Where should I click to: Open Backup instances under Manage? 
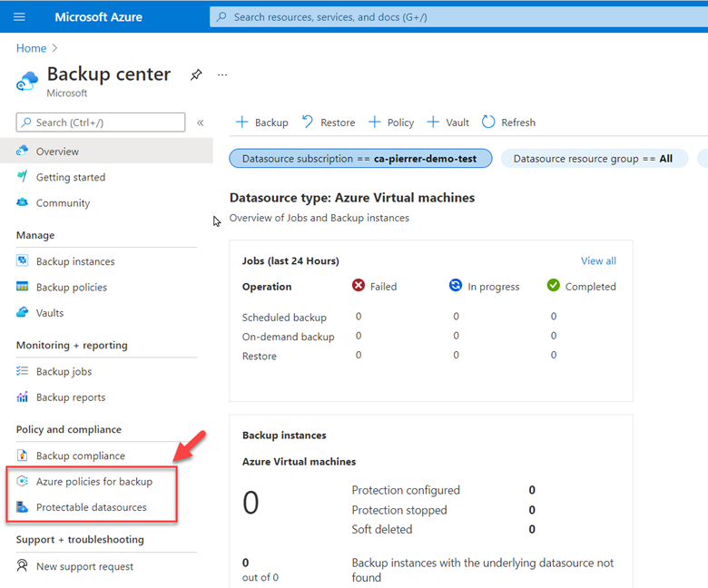pos(75,261)
